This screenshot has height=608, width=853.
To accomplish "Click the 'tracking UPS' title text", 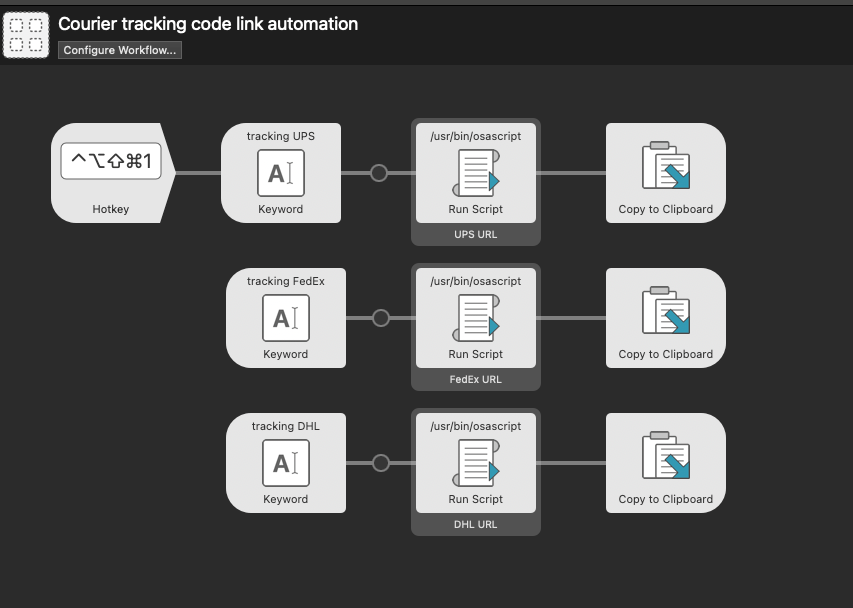I will pos(281,136).
